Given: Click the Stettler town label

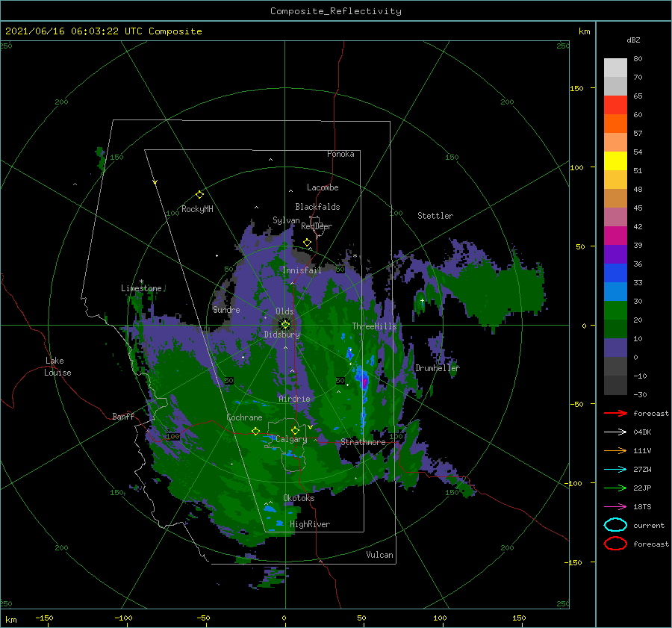Looking at the screenshot, I should pos(435,216).
